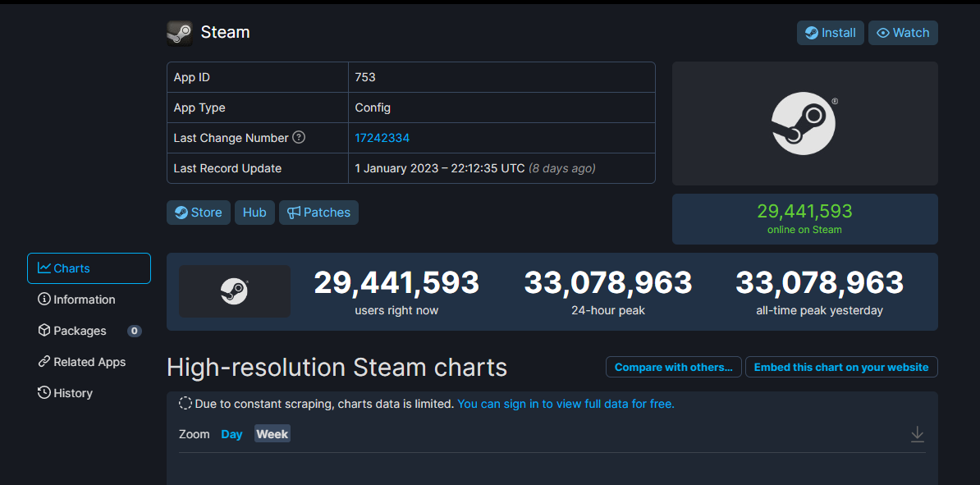Open the Store page button
This screenshot has height=485, width=980.
click(199, 213)
